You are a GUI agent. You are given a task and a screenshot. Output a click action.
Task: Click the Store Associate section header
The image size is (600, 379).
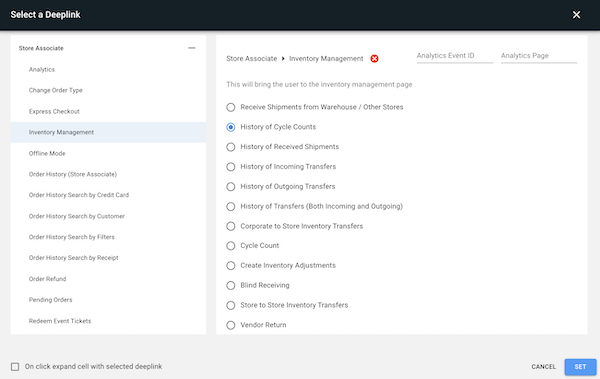[x=108, y=48]
